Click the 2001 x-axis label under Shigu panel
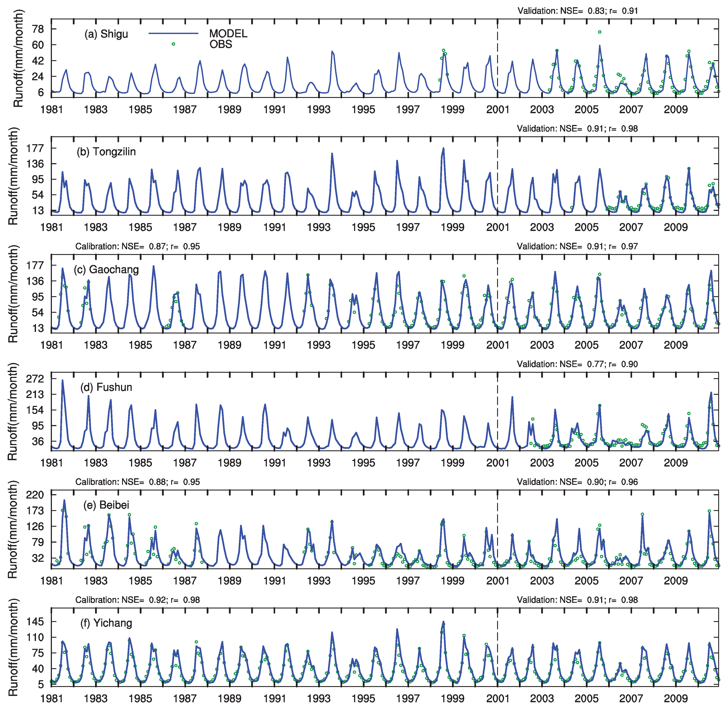Screen dimensions: 728x709 [497, 109]
